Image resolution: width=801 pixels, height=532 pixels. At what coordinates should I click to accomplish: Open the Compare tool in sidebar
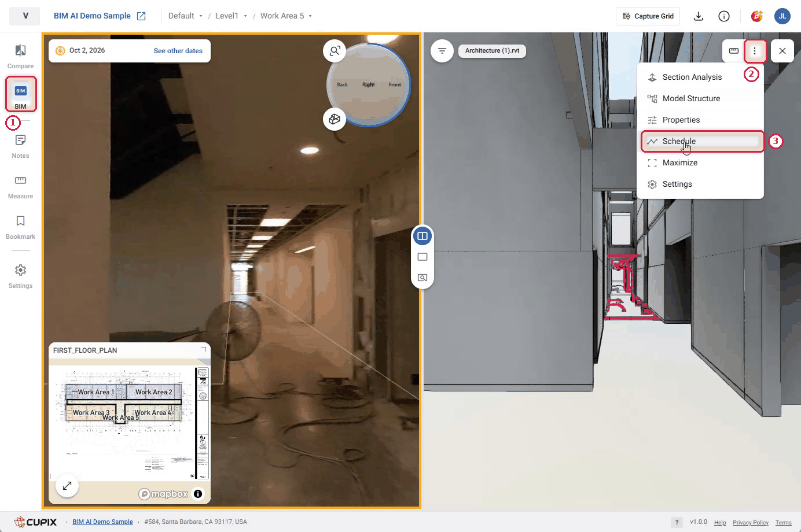20,56
